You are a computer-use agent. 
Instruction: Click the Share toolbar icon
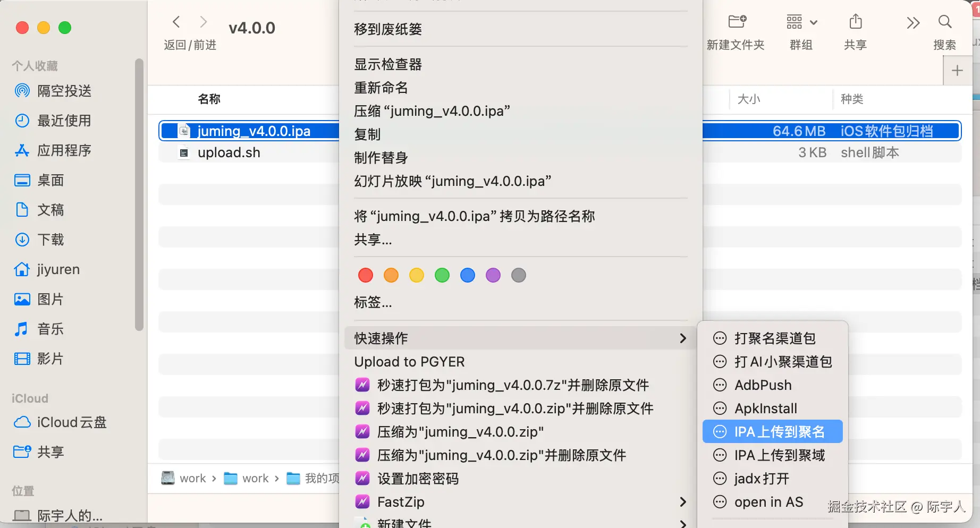pos(856,22)
